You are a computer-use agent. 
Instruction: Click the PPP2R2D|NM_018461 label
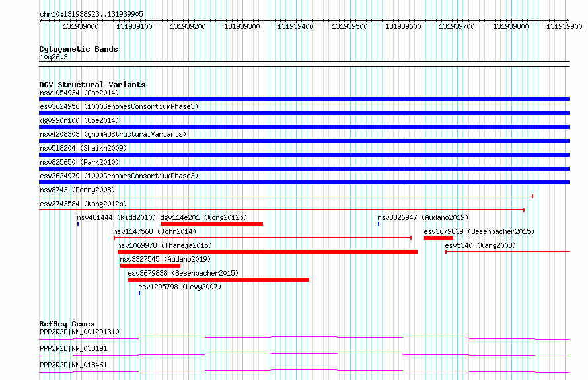click(73, 365)
